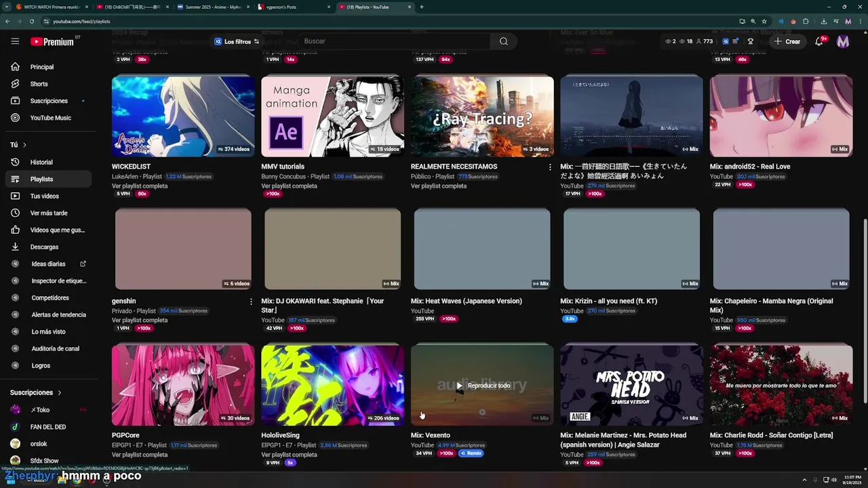
Task: Click the trophy icon in the top bar
Action: pyautogui.click(x=750, y=41)
